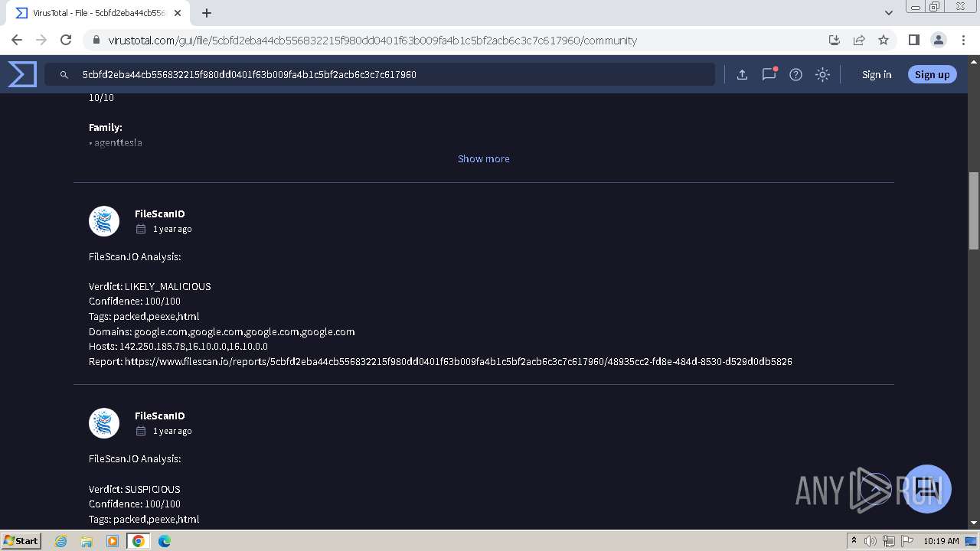The height and width of the screenshot is (551, 980).
Task: Click the site padlock icon
Action: coord(95,41)
